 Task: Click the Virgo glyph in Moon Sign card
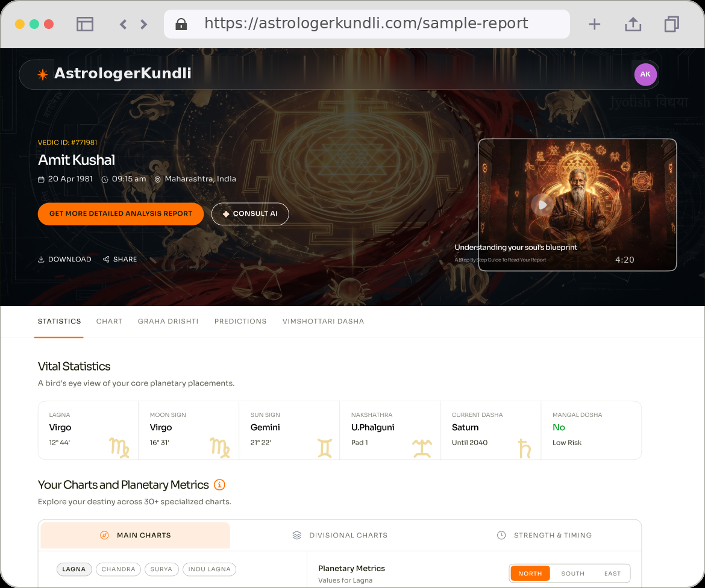219,448
